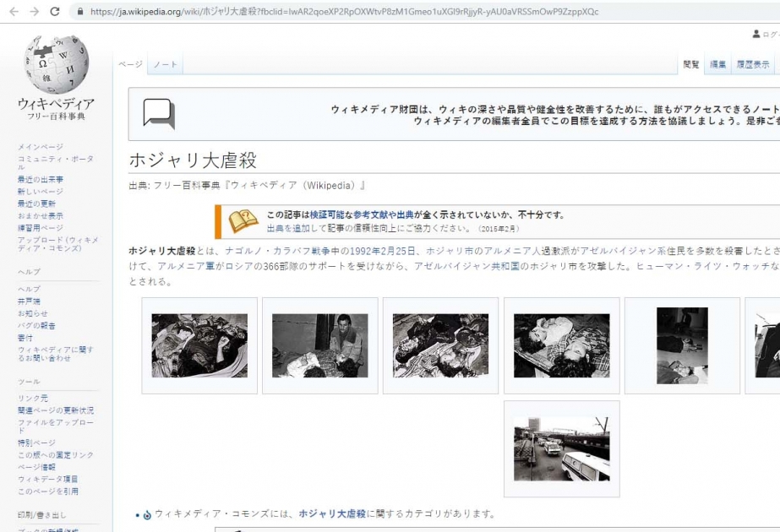Screen dimensions: 780x532
Task: Click the 検証可能 link in notice box
Action: pyautogui.click(x=327, y=214)
